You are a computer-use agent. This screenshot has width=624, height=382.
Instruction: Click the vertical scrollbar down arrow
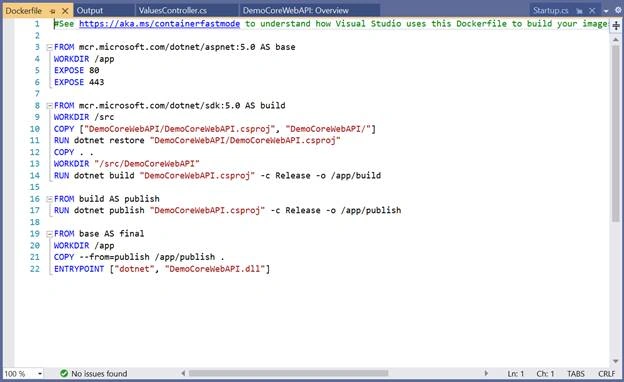(x=616, y=361)
